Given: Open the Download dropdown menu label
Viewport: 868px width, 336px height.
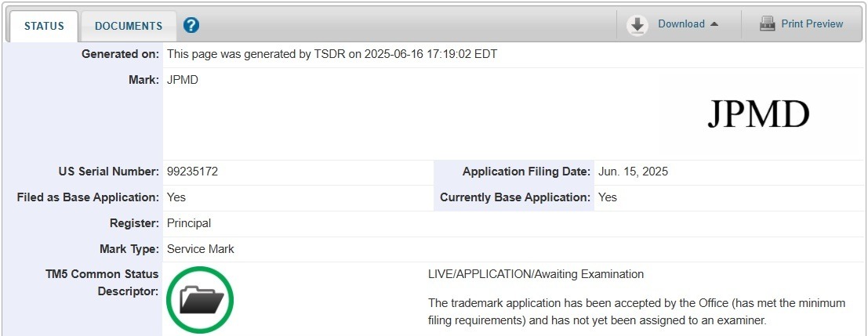Looking at the screenshot, I should [x=681, y=24].
